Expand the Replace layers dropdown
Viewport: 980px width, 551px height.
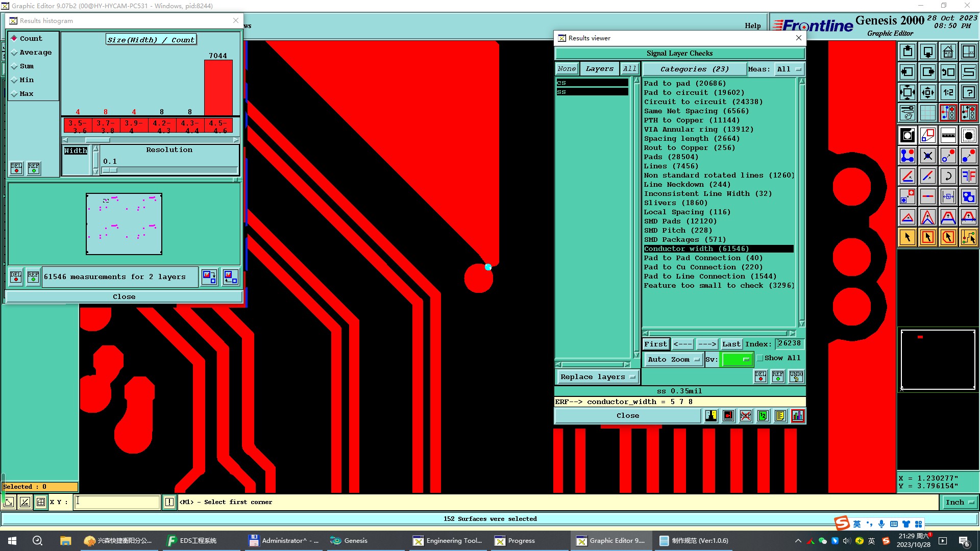point(597,377)
